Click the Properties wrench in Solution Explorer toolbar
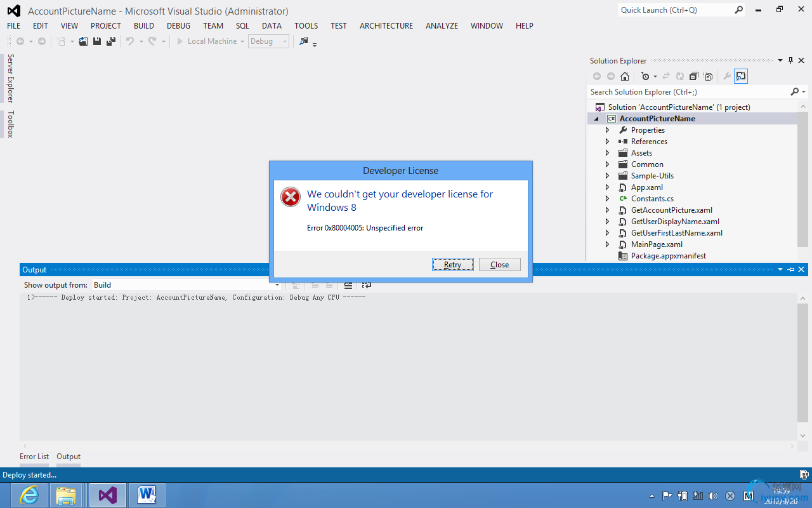This screenshot has width=812, height=508. coord(727,76)
